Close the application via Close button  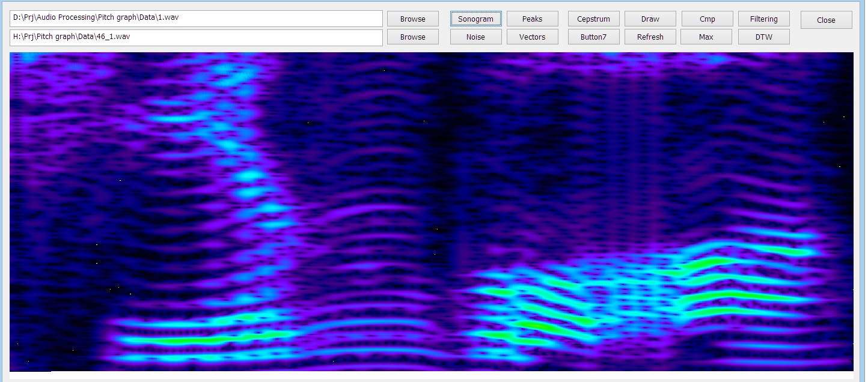coord(826,20)
